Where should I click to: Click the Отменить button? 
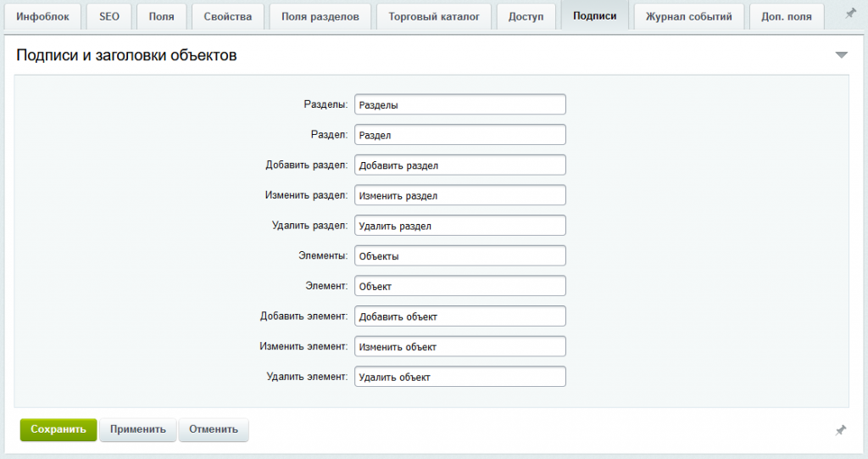tap(214, 429)
